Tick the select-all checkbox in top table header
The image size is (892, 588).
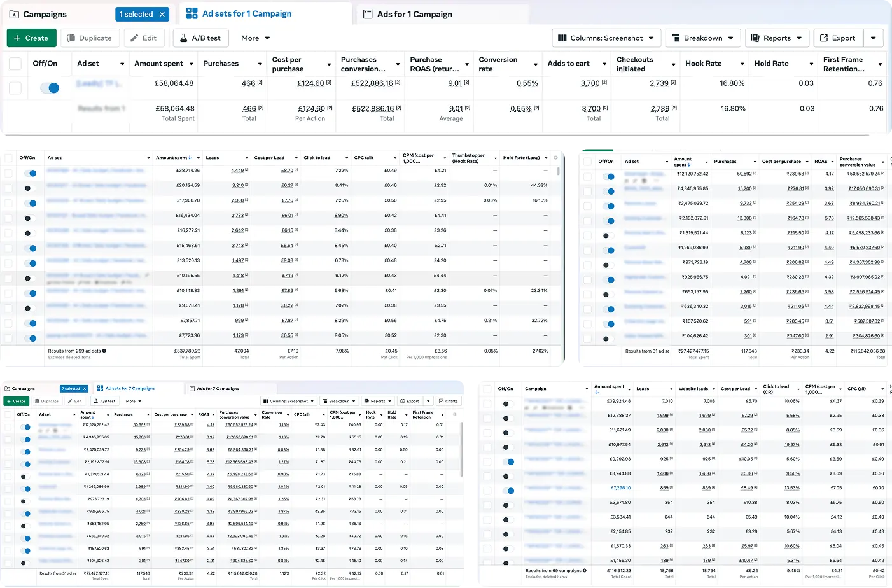point(15,64)
